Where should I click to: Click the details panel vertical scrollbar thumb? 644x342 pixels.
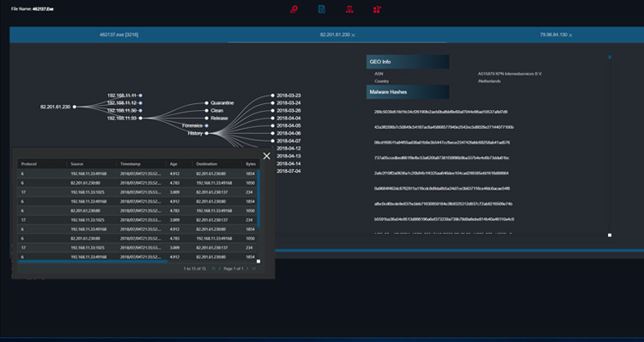(610, 57)
